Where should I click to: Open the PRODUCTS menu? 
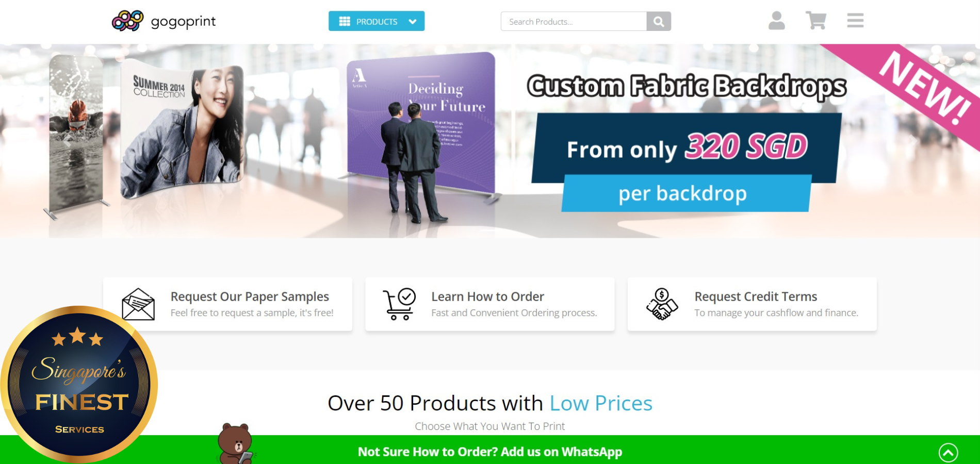click(377, 21)
